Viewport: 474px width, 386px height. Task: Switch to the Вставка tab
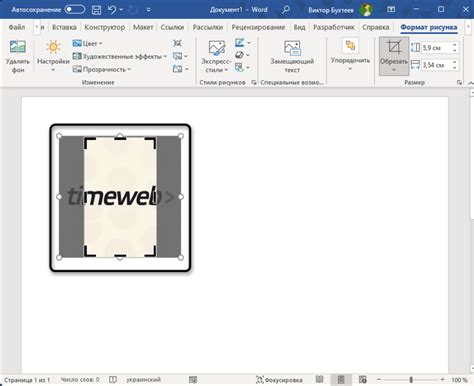point(64,27)
